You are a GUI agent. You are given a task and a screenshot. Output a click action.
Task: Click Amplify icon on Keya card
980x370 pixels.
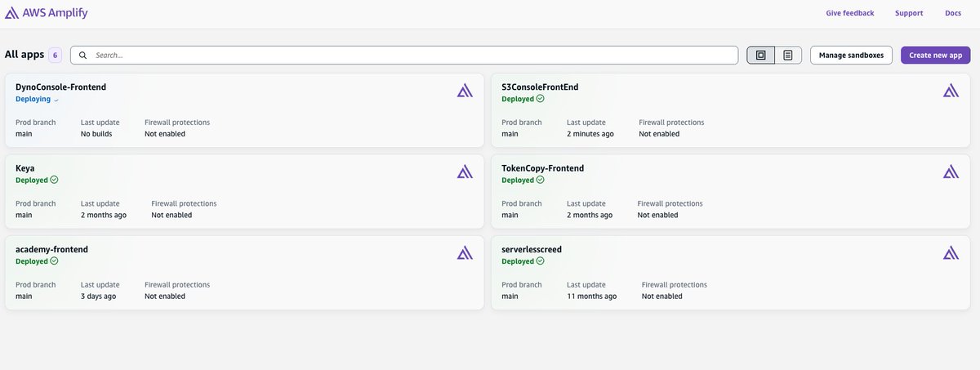(x=465, y=172)
